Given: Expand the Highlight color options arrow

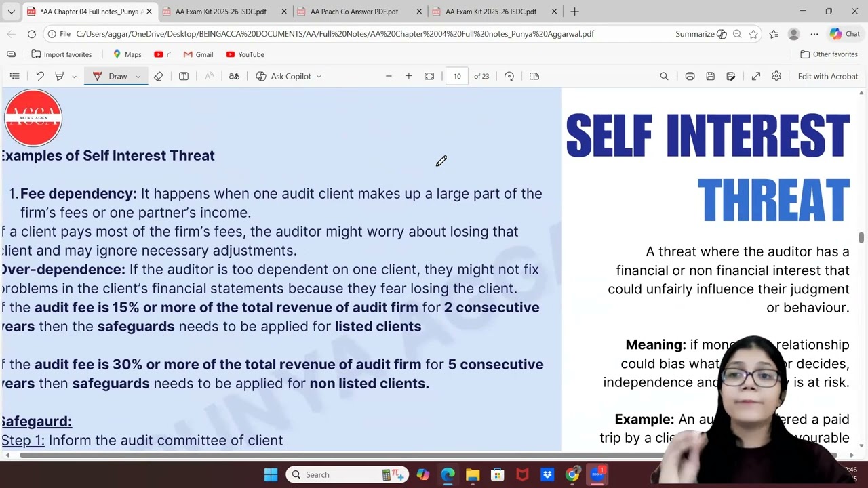Looking at the screenshot, I should point(74,77).
